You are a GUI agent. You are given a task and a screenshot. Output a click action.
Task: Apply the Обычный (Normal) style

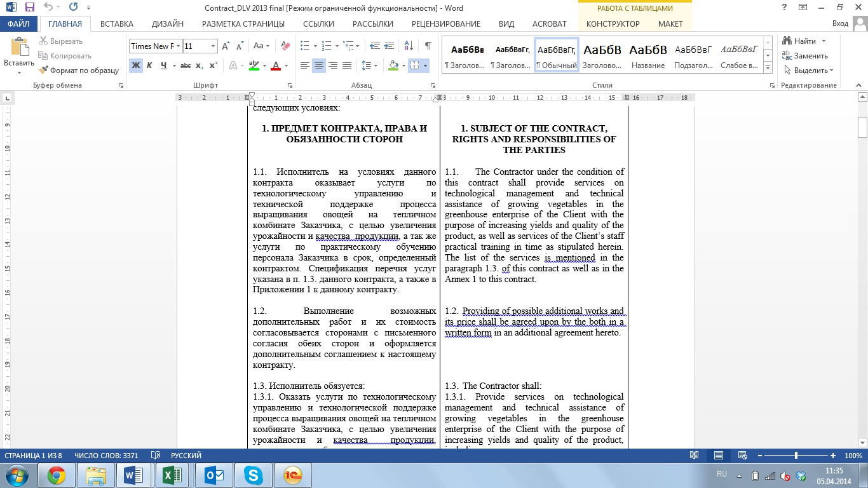[x=557, y=56]
